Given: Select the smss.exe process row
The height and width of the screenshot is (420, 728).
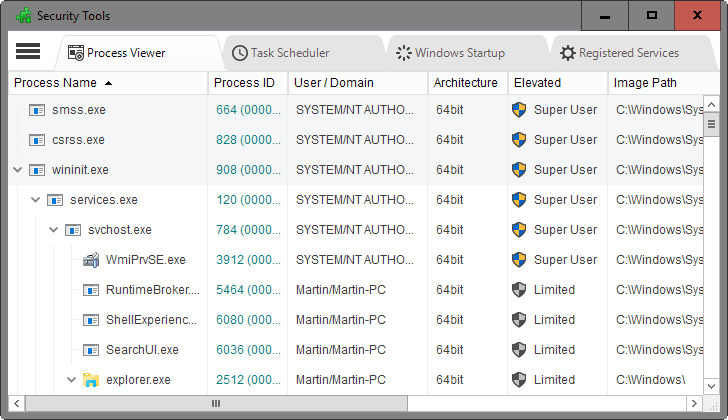Looking at the screenshot, I should tap(356, 110).
